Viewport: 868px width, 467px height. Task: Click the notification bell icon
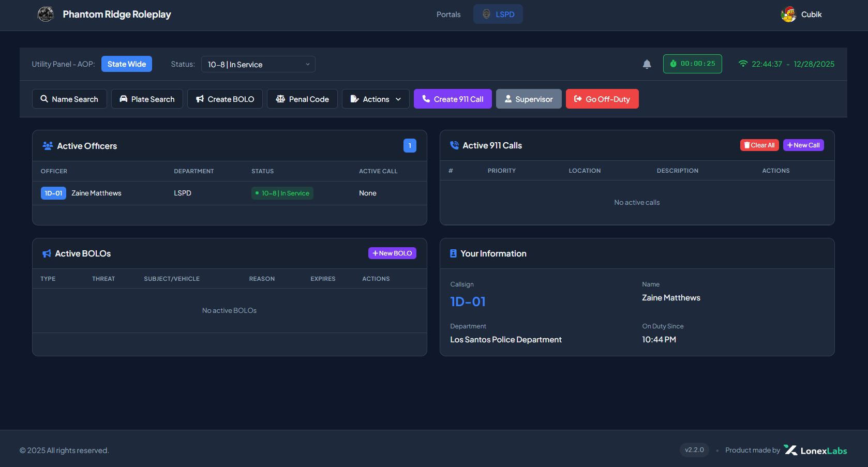(x=647, y=64)
